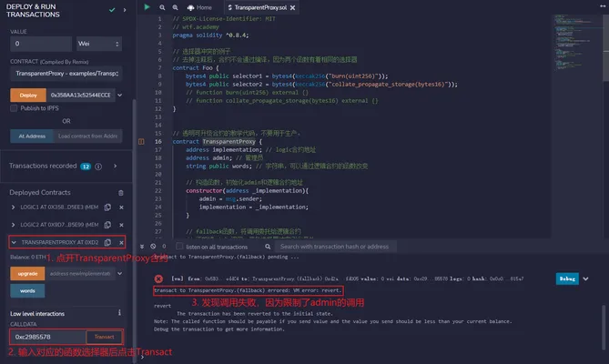Remove the LOGIC1 deployed contract
Viewport: 609px width, 364px height.
pos(121,207)
